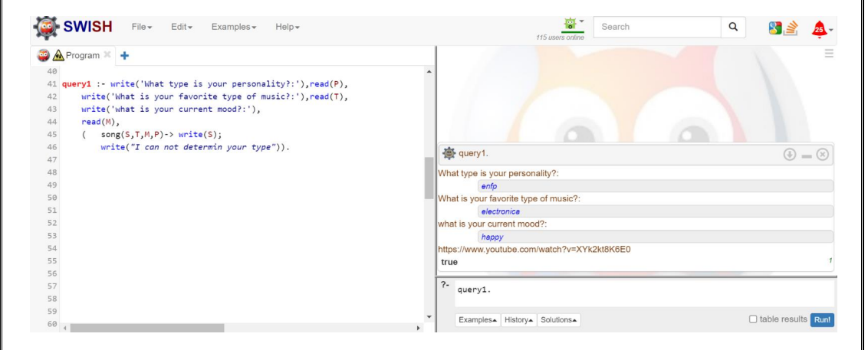Close the Program tab
Viewport: 868px width, 350px height.
pos(107,55)
